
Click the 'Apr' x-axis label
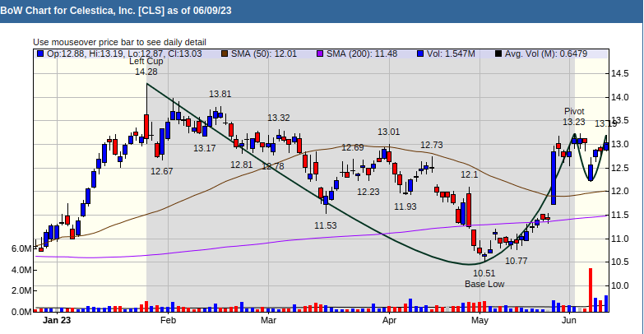point(389,320)
